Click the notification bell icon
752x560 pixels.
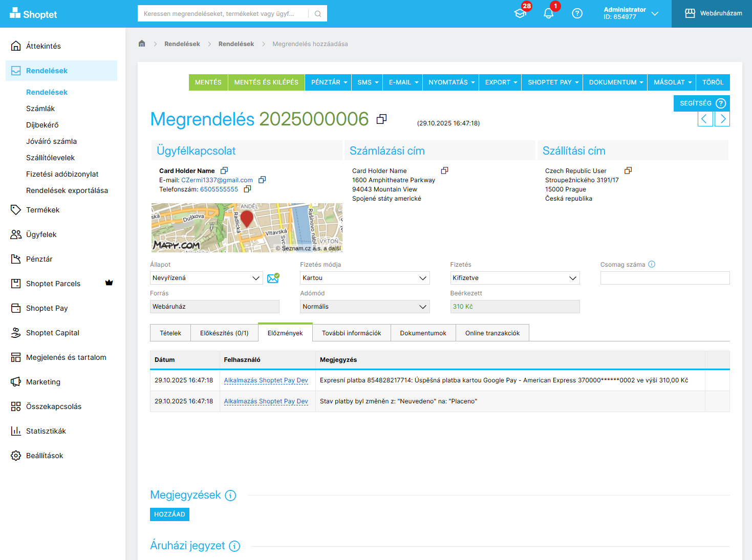548,14
